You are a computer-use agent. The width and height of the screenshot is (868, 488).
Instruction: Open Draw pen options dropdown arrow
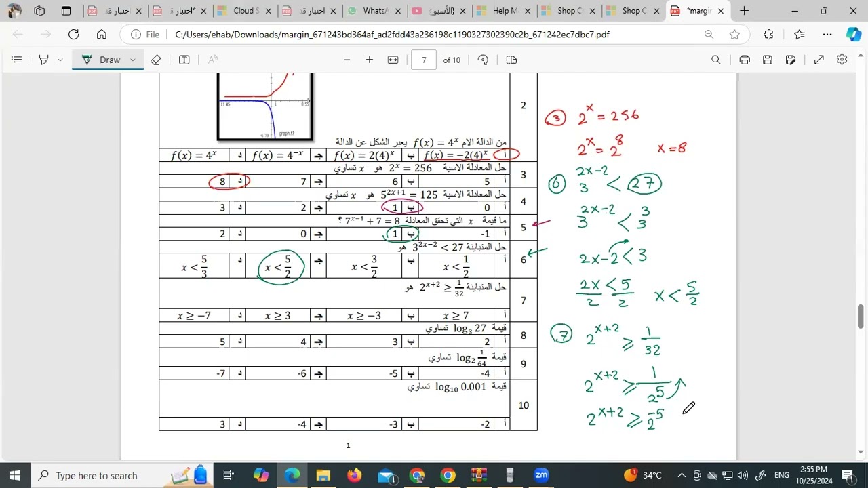click(133, 60)
